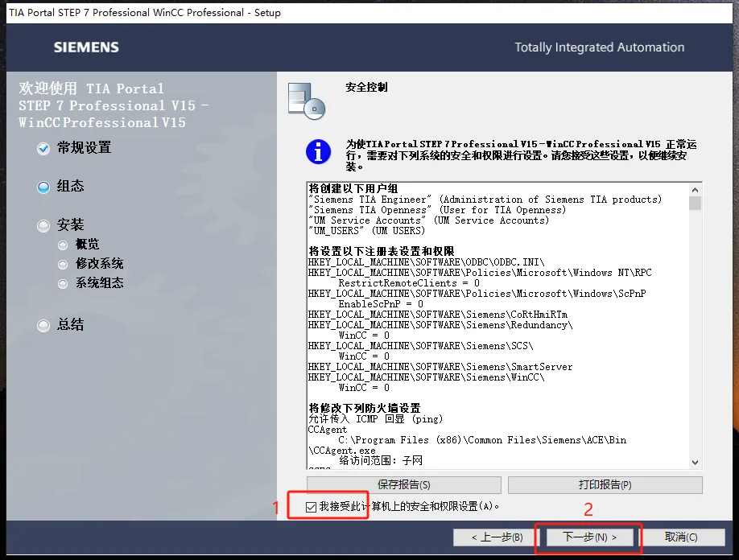Click the SIEMENS logo
This screenshot has width=739, height=560.
(86, 47)
